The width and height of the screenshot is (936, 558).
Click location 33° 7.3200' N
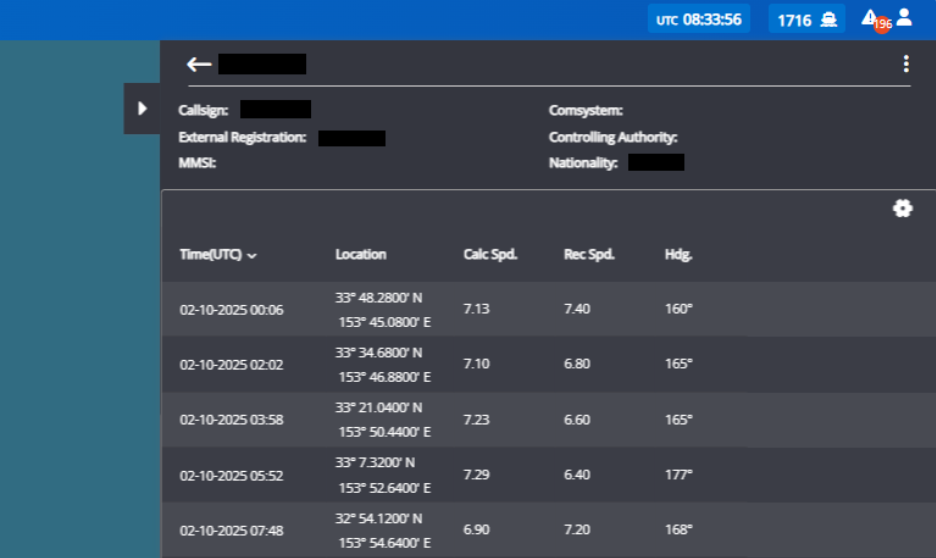375,463
